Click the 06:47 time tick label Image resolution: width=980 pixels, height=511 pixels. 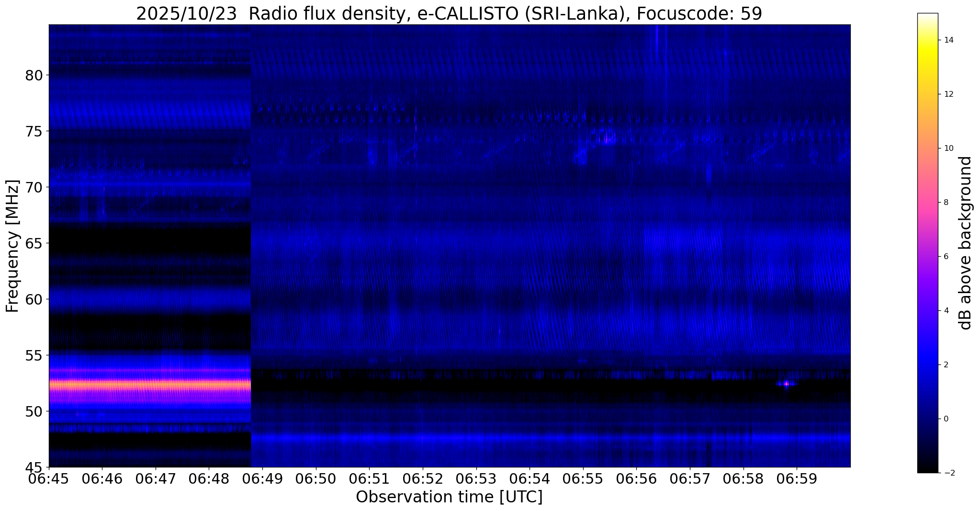155,478
